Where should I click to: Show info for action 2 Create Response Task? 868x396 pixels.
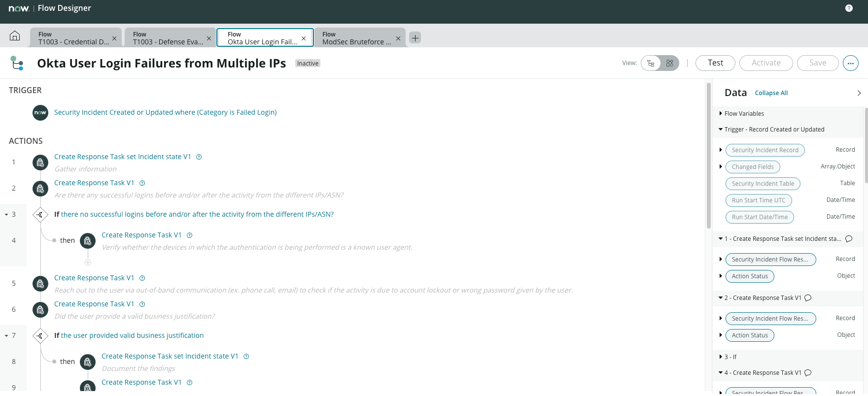[142, 183]
